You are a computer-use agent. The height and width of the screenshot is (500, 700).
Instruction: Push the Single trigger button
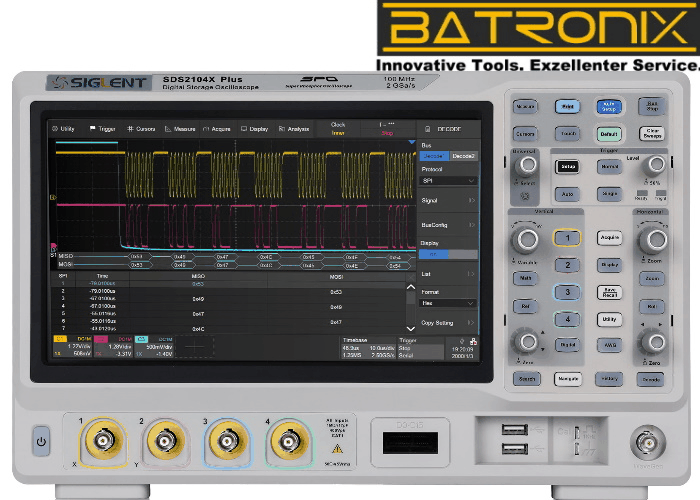pyautogui.click(x=609, y=194)
